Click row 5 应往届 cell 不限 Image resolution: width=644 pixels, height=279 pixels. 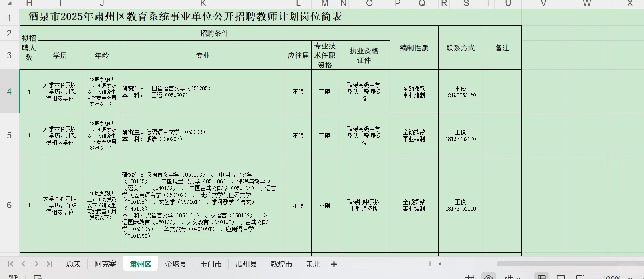298,135
